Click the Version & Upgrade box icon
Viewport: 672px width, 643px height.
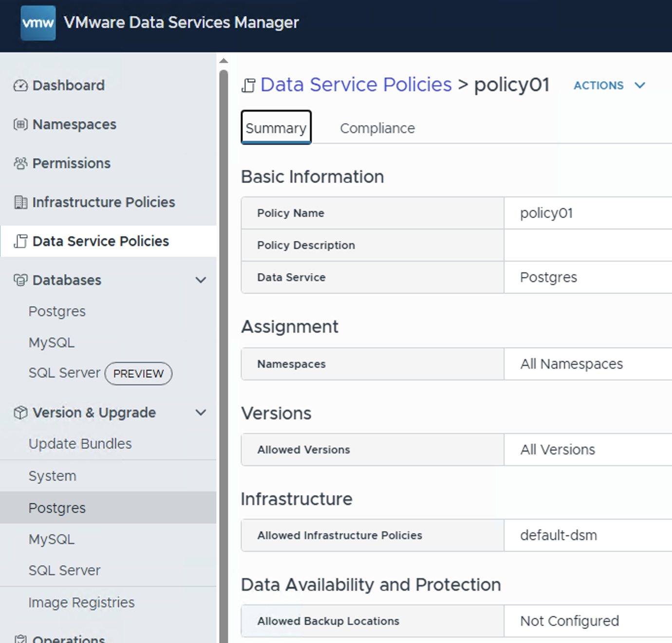coord(20,413)
